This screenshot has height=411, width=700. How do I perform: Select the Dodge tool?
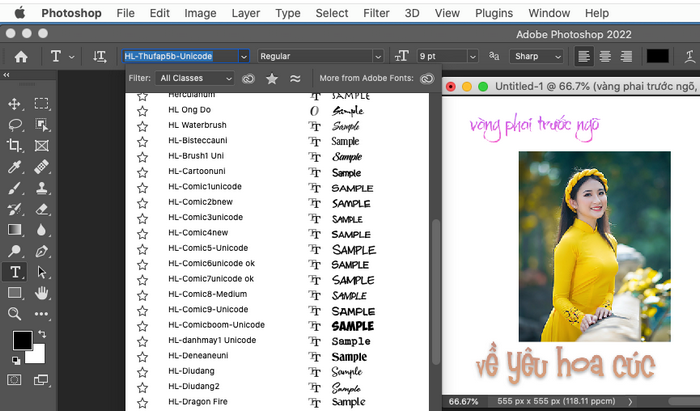tap(14, 251)
